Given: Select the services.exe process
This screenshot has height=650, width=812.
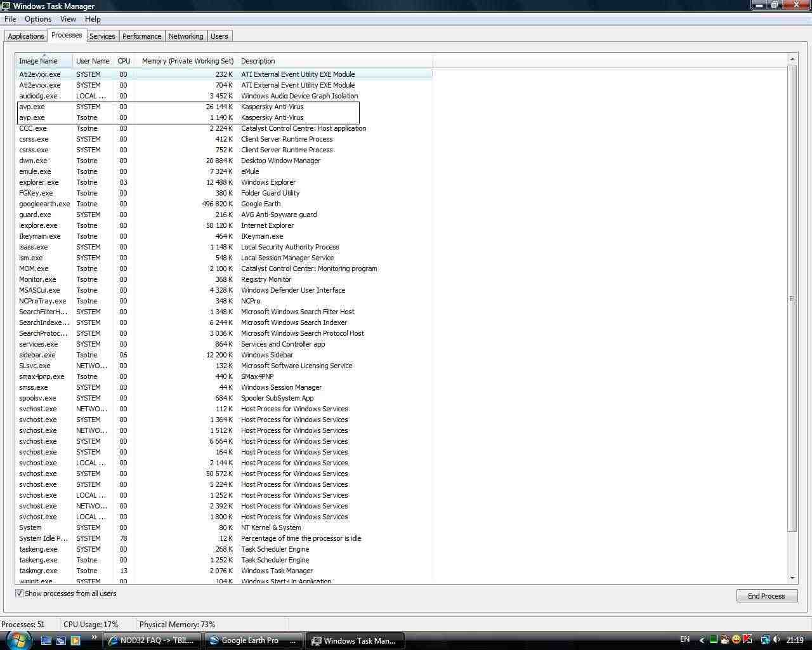Looking at the screenshot, I should click(x=224, y=344).
